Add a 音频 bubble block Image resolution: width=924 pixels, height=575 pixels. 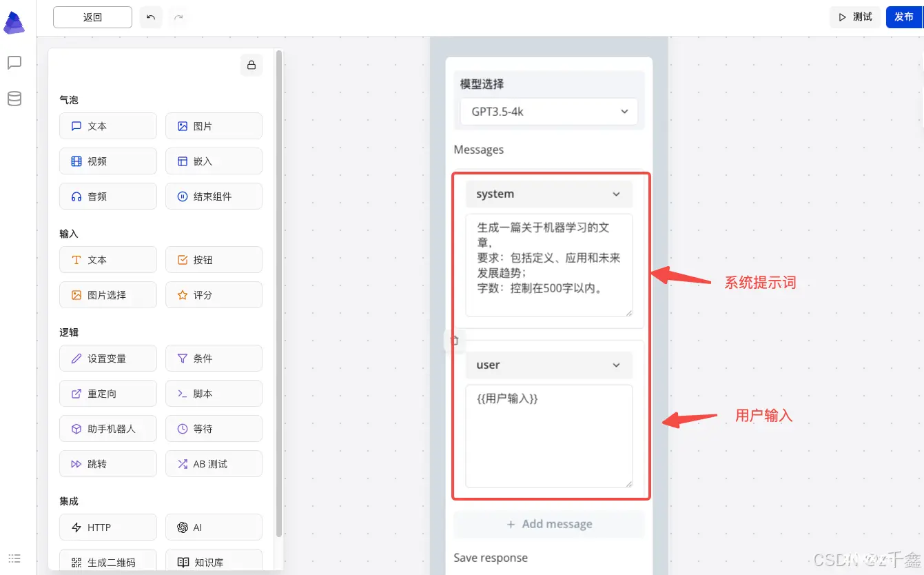(108, 196)
